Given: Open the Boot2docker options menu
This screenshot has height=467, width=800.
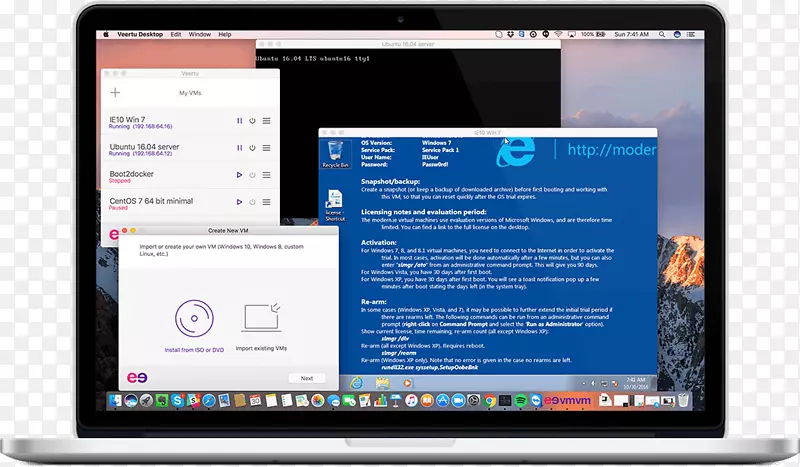Looking at the screenshot, I should coord(266,175).
